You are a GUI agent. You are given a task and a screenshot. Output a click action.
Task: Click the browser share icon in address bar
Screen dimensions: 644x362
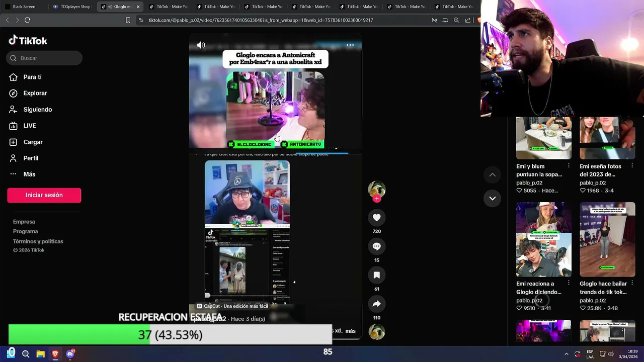click(468, 20)
